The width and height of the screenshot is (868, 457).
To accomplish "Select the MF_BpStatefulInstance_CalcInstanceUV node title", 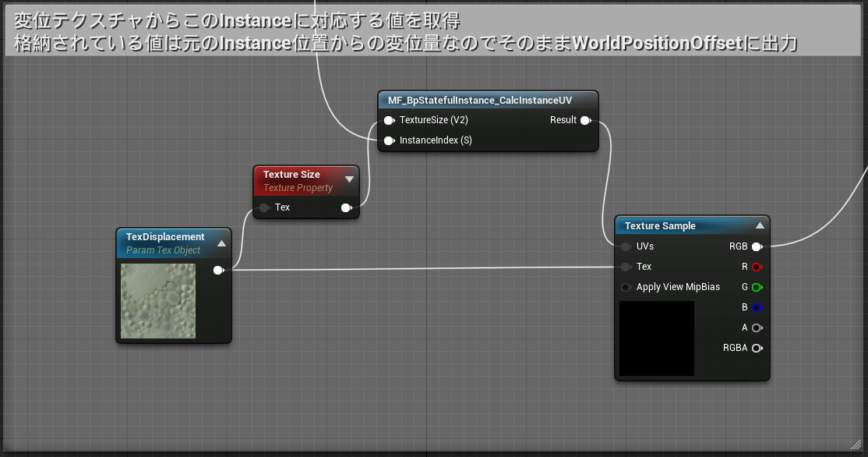I will (x=480, y=101).
